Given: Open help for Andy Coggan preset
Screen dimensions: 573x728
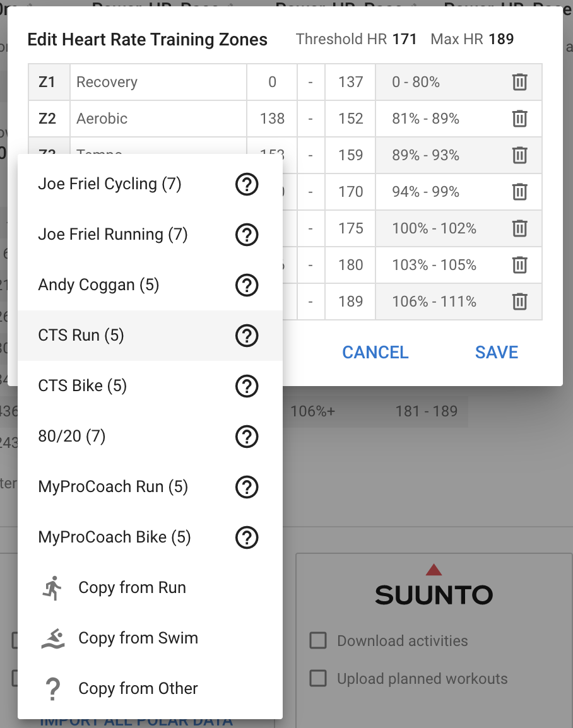Looking at the screenshot, I should [x=247, y=285].
